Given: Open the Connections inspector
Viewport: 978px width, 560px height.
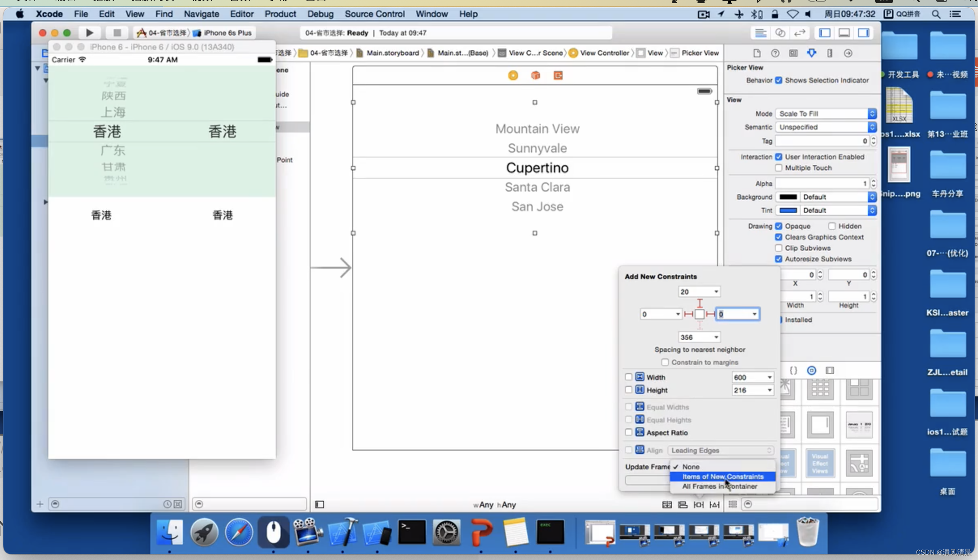Looking at the screenshot, I should point(848,53).
